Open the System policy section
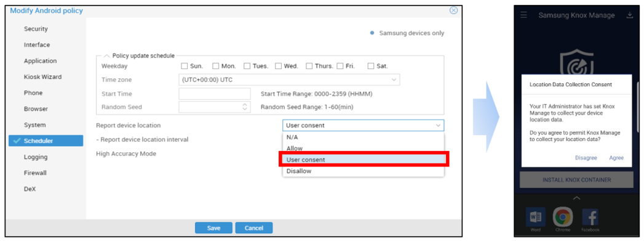The height and width of the screenshot is (241, 644). [x=35, y=125]
